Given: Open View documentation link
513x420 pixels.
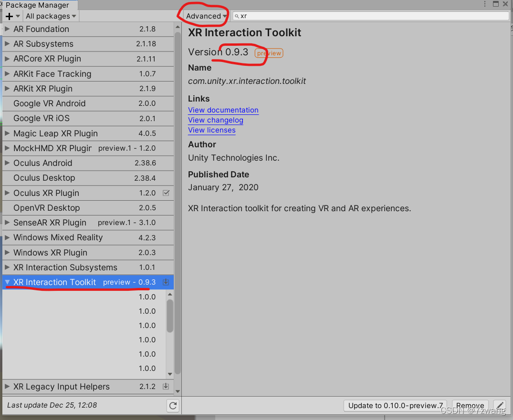Looking at the screenshot, I should pos(223,110).
